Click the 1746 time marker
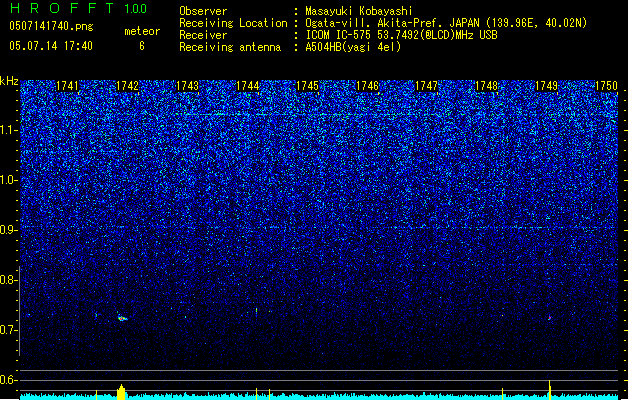629x400 pixels. click(x=367, y=86)
